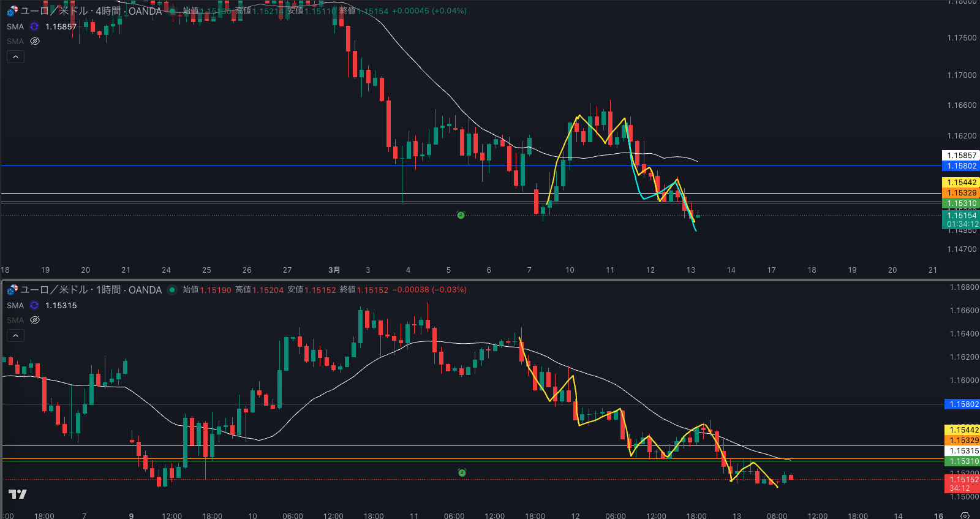Click the EUR/USD flag icon on the 4-hour chart
The height and width of the screenshot is (519, 980).
point(12,11)
